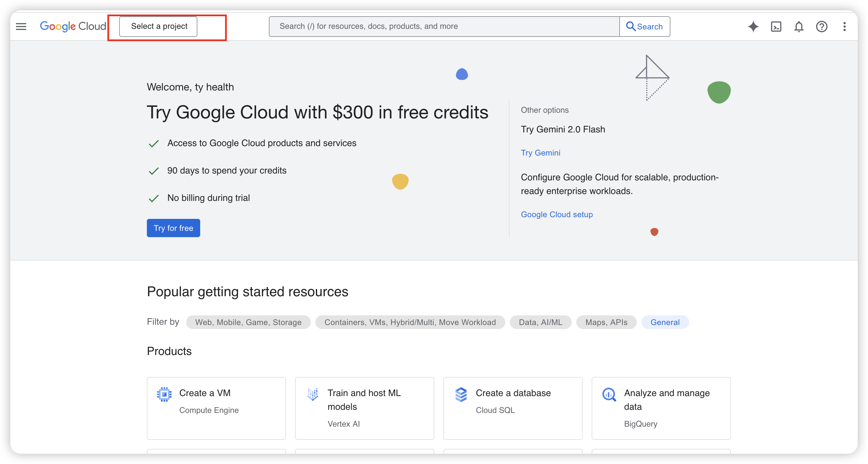Open the hamburger navigation menu
Screen dimensions: 868x464
(21, 26)
